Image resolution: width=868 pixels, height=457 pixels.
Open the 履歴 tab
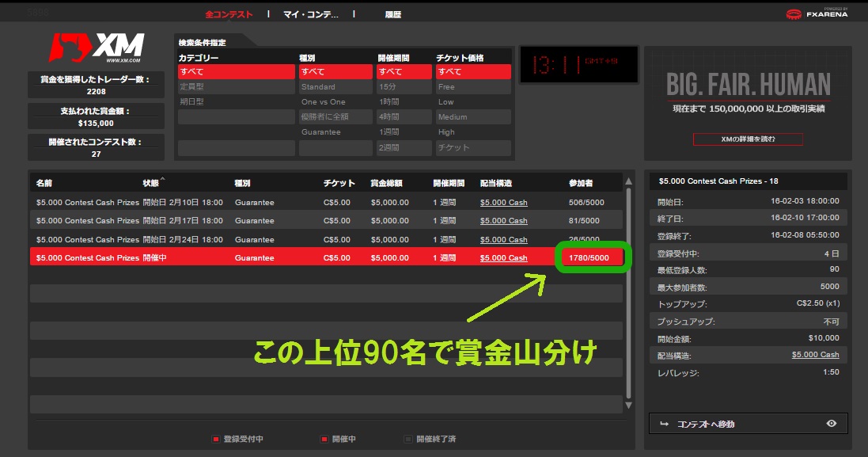click(x=393, y=14)
